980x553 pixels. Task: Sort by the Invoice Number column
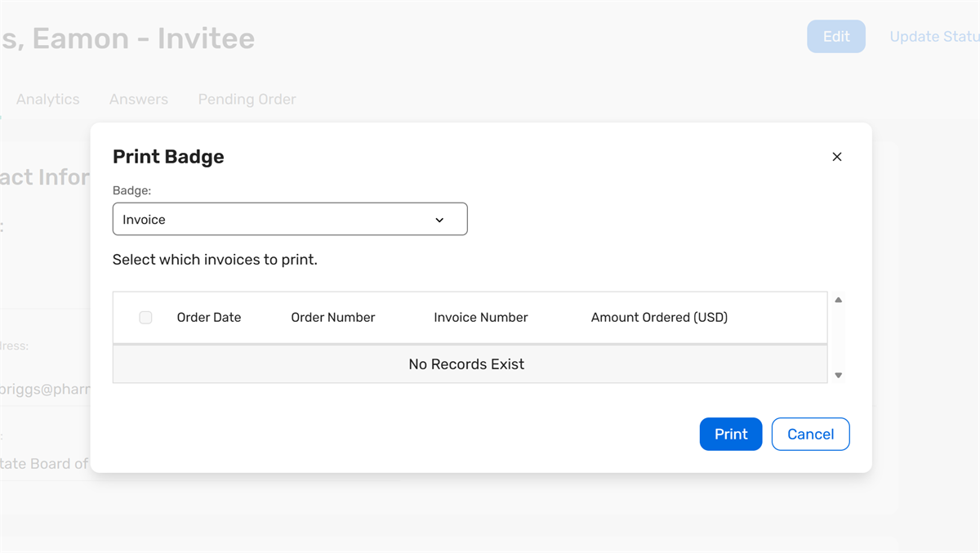[x=480, y=317]
